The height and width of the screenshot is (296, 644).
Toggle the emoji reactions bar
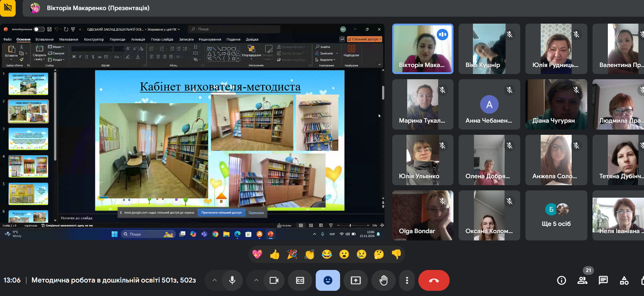click(x=328, y=280)
